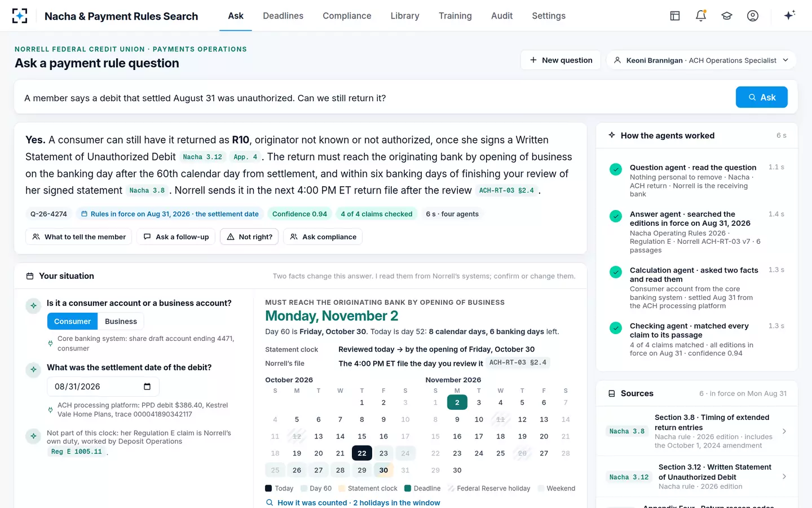812x508 pixels.
Task: Expand the Section 3.12 source chevron
Action: pos(784,476)
